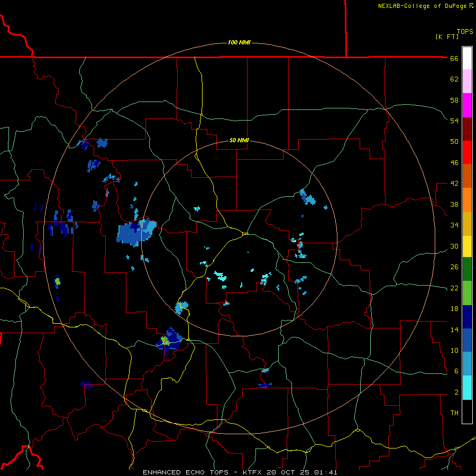
Task: Click the gold swatch between 38 and 34
Action: [467, 224]
